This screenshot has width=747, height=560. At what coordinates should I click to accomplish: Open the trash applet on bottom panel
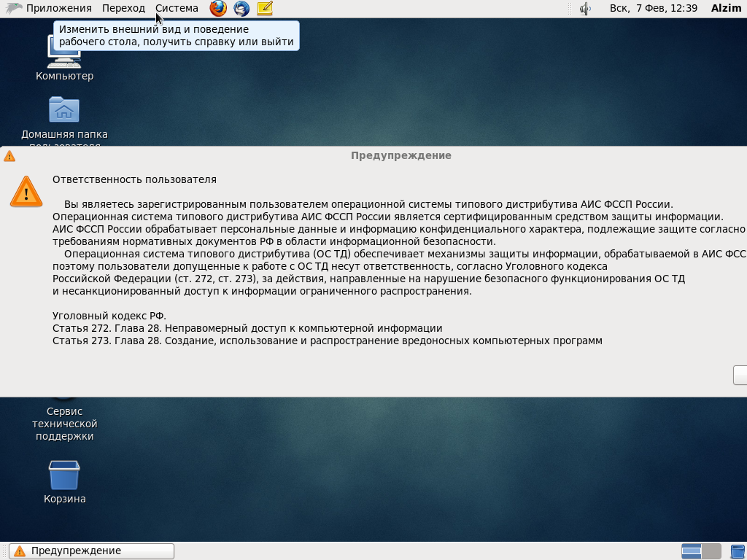(x=738, y=551)
